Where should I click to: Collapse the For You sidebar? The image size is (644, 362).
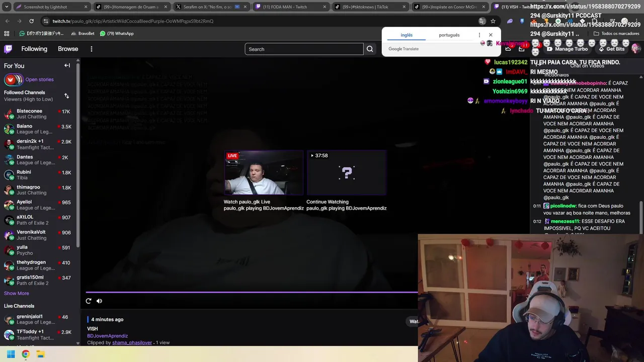(x=67, y=65)
